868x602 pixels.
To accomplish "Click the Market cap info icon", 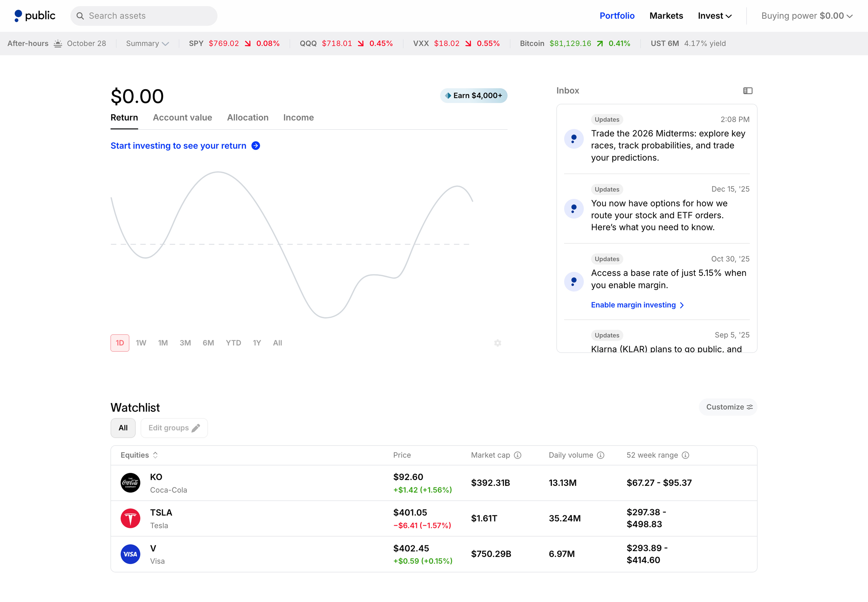I will [x=517, y=455].
